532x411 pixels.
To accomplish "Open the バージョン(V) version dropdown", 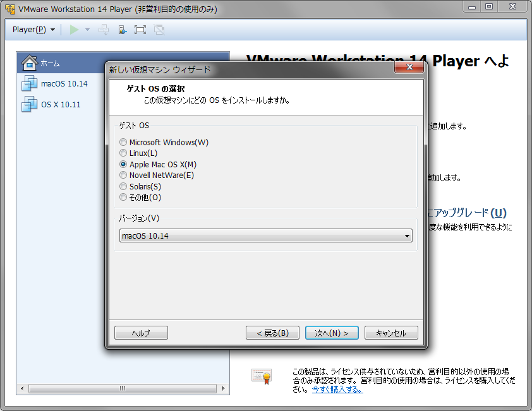I will tap(266, 235).
